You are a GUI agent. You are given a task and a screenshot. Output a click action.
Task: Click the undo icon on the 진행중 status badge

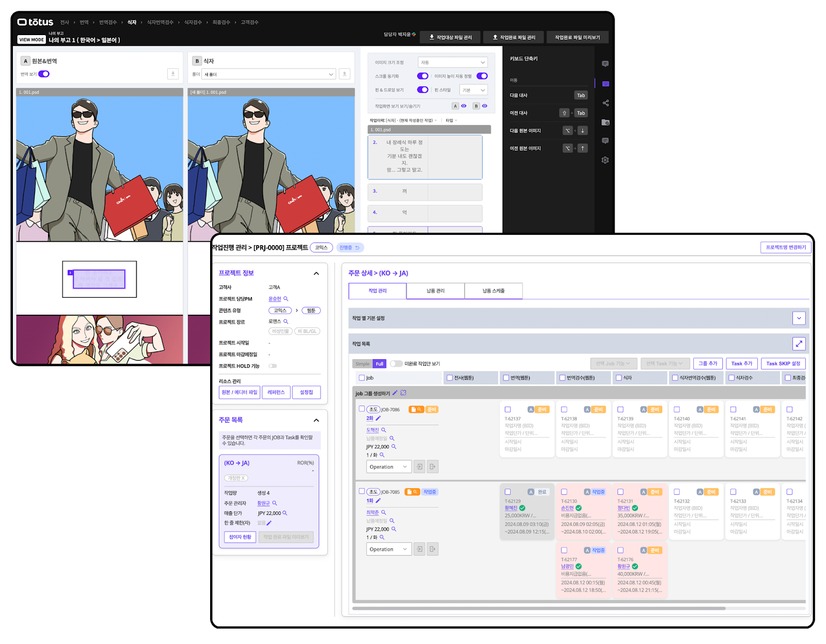point(357,248)
